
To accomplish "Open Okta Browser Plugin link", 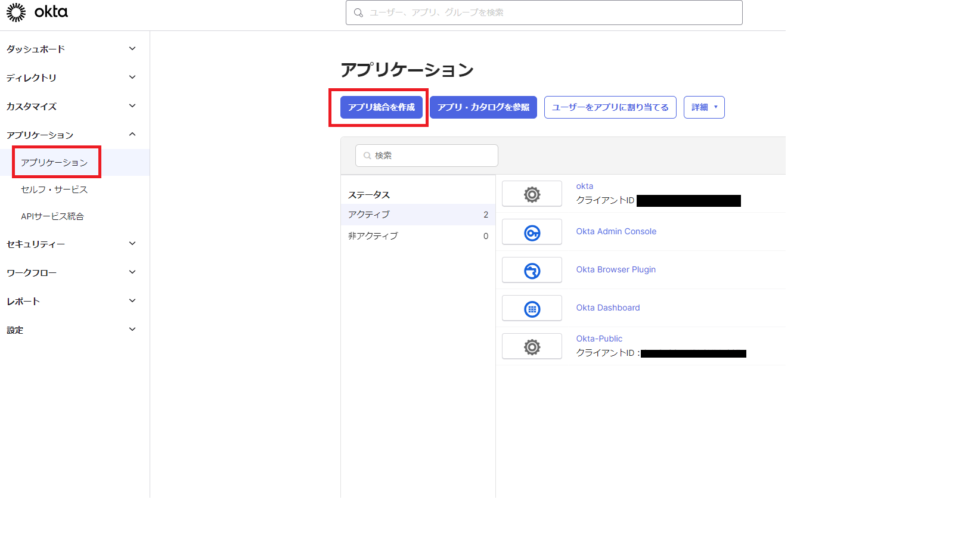I will tap(616, 269).
